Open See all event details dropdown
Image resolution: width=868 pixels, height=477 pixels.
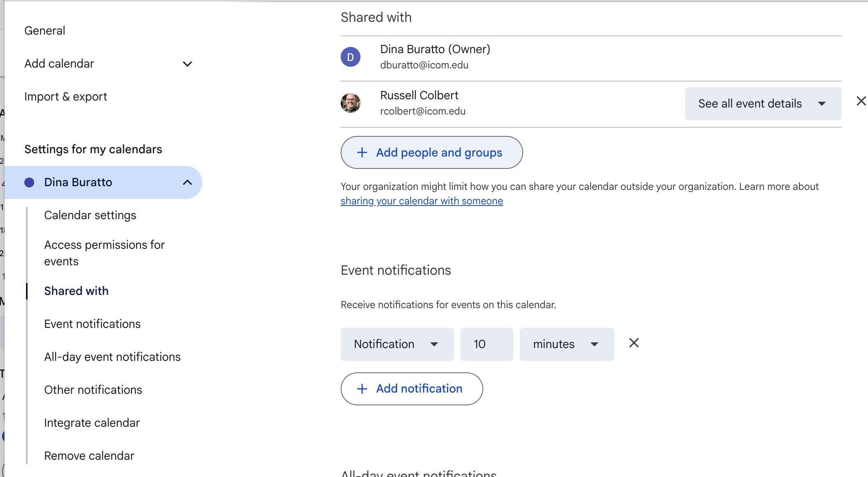[x=763, y=104]
